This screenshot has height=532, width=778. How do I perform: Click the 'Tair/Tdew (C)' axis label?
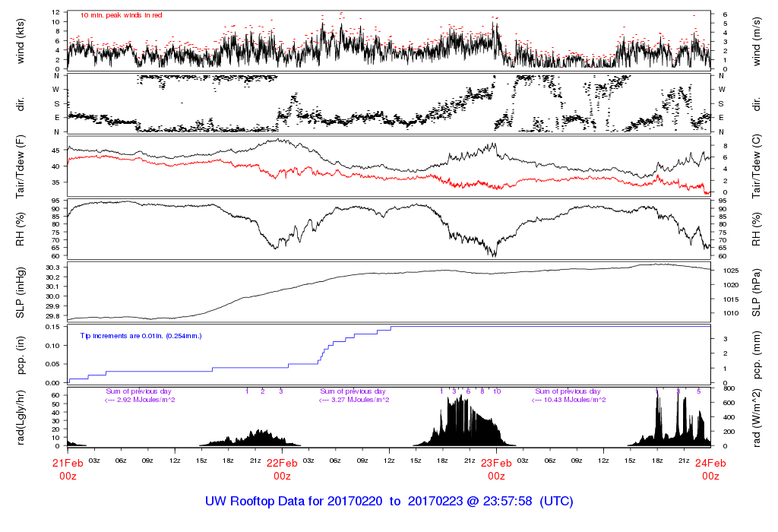tap(757, 166)
